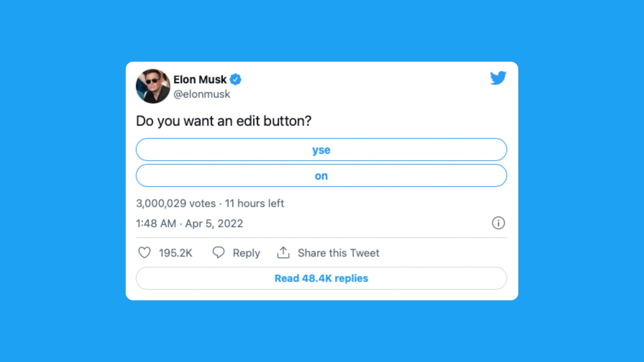Image resolution: width=644 pixels, height=362 pixels.
Task: Click the timestamp '1:48 AM · Apr 5, 2022'
Action: click(x=190, y=223)
